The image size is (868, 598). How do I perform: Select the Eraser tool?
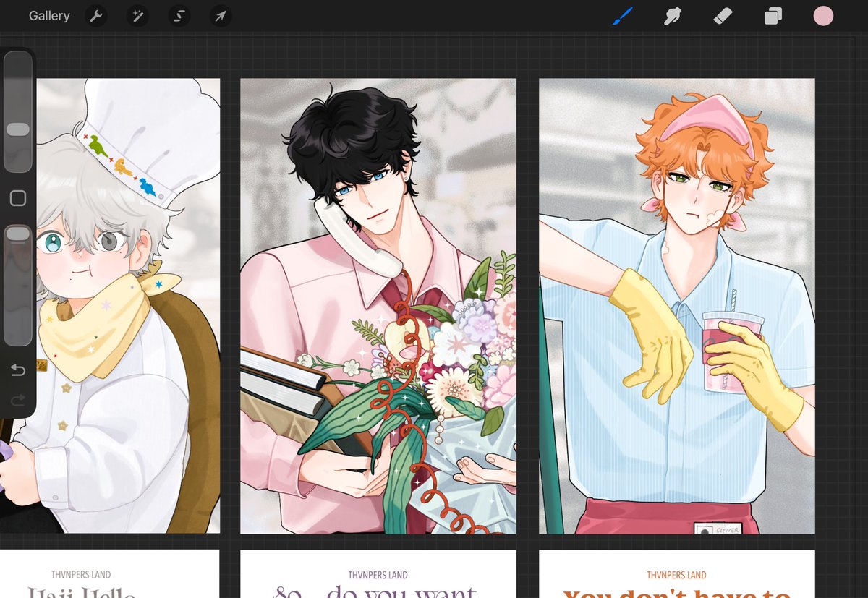723,16
